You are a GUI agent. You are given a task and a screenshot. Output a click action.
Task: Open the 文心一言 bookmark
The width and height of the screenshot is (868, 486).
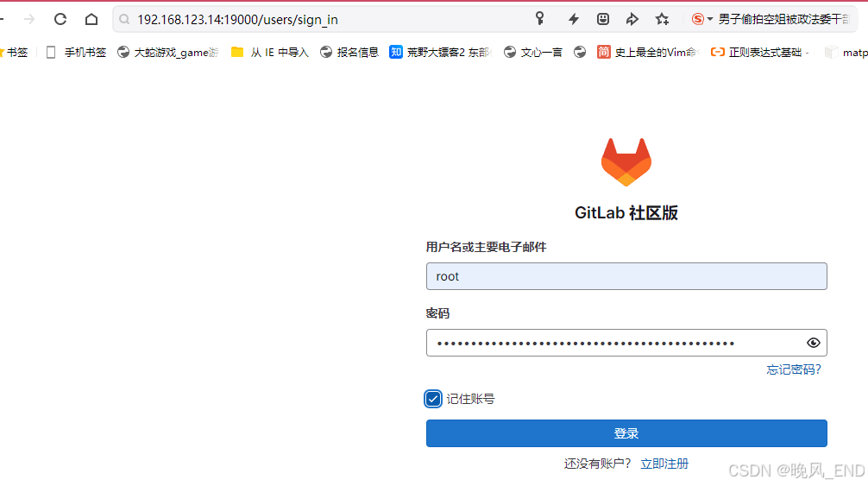(533, 52)
